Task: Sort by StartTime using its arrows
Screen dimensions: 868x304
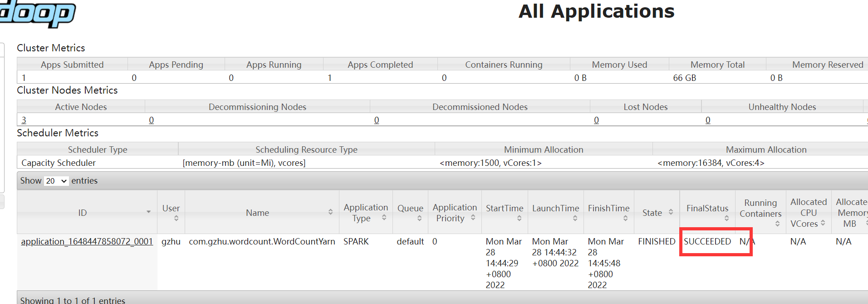Action: [x=519, y=218]
